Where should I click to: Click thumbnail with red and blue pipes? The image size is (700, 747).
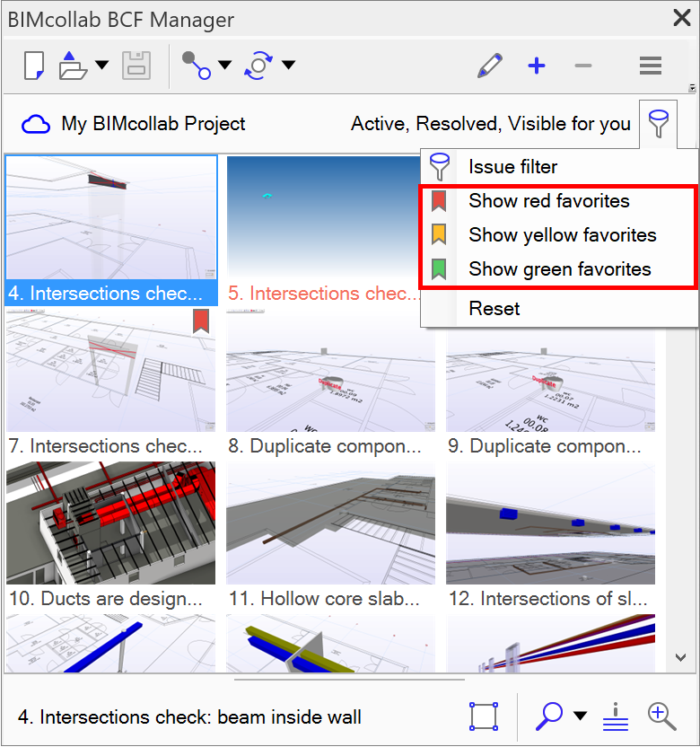tap(550, 643)
